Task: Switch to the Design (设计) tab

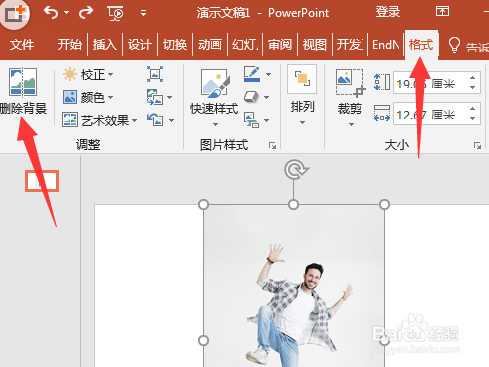Action: click(x=140, y=44)
